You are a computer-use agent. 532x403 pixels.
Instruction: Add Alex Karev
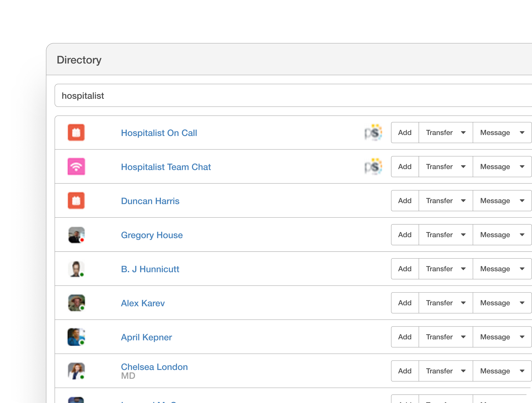[405, 303]
